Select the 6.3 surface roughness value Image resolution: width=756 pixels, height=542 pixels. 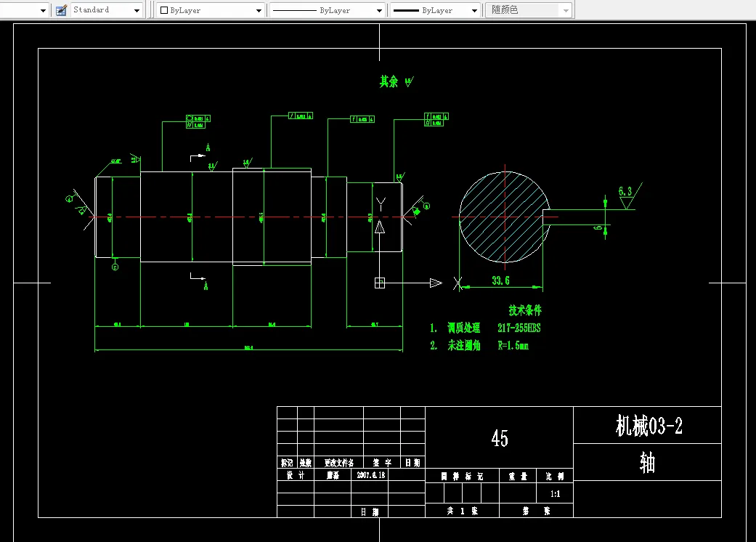point(625,191)
